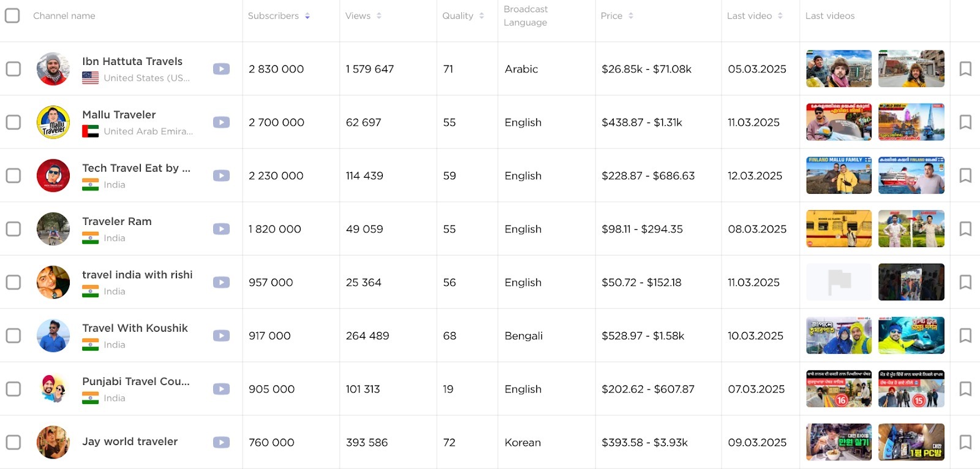980x469 pixels.
Task: Click the YouTube play icon for Traveler Ram
Action: tap(221, 229)
